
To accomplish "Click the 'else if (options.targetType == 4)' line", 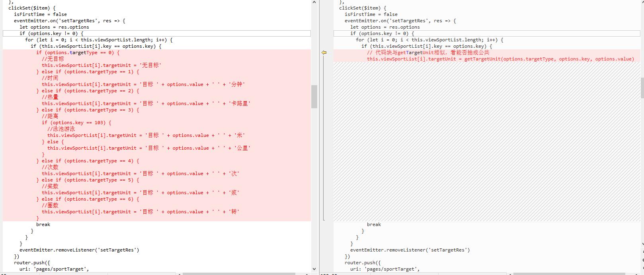I will click(88, 161).
